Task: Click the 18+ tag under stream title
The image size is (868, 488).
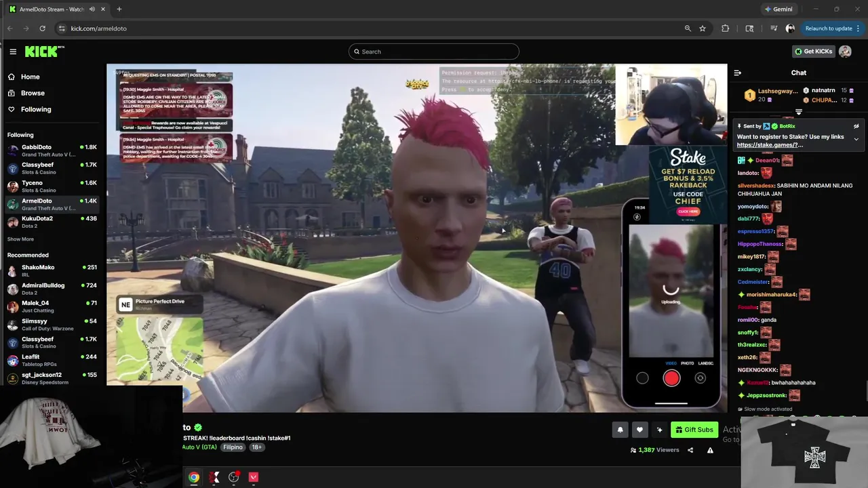Action: (256, 447)
